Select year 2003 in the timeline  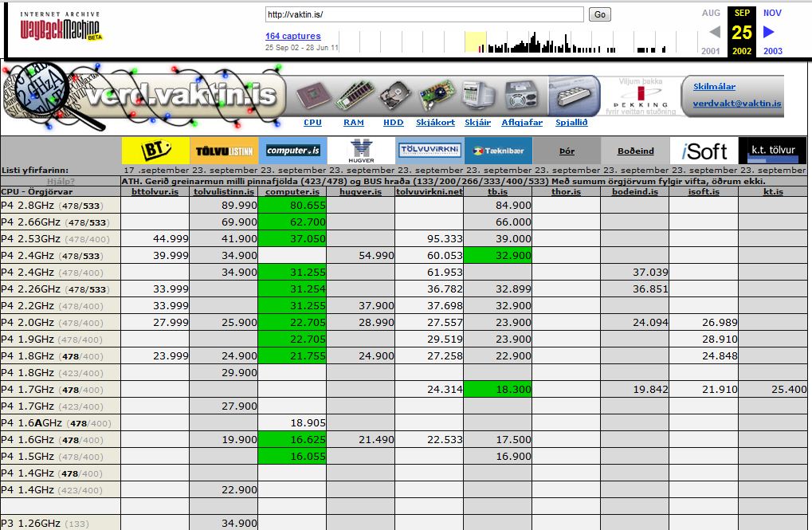click(772, 51)
